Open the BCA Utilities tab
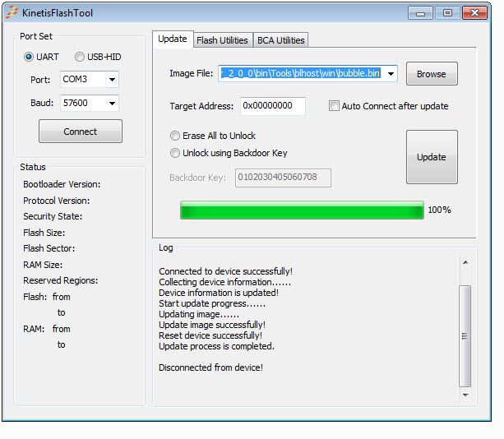The width and height of the screenshot is (504, 439). tap(281, 40)
